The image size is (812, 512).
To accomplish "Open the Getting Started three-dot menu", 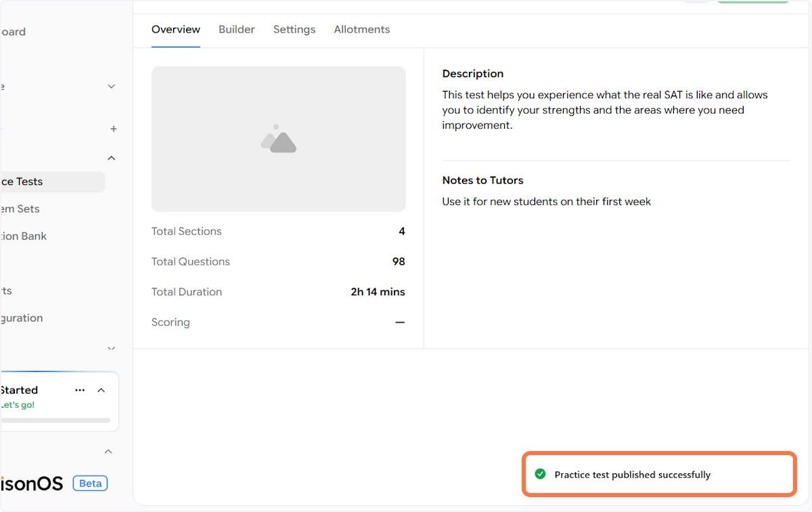I will pyautogui.click(x=80, y=390).
